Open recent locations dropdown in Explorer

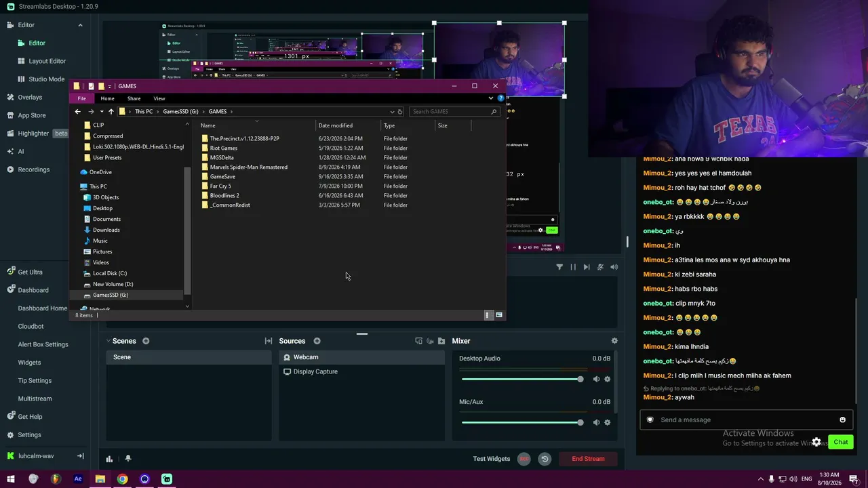point(102,112)
